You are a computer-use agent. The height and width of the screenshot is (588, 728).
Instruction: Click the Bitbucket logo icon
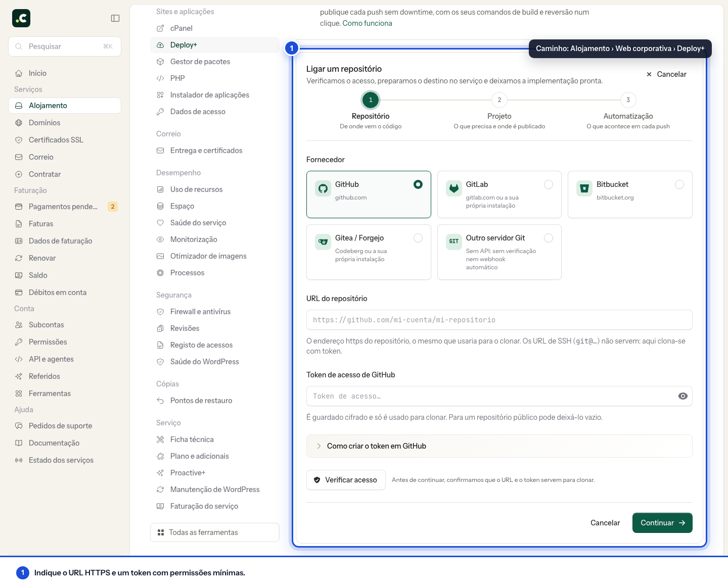[584, 188]
